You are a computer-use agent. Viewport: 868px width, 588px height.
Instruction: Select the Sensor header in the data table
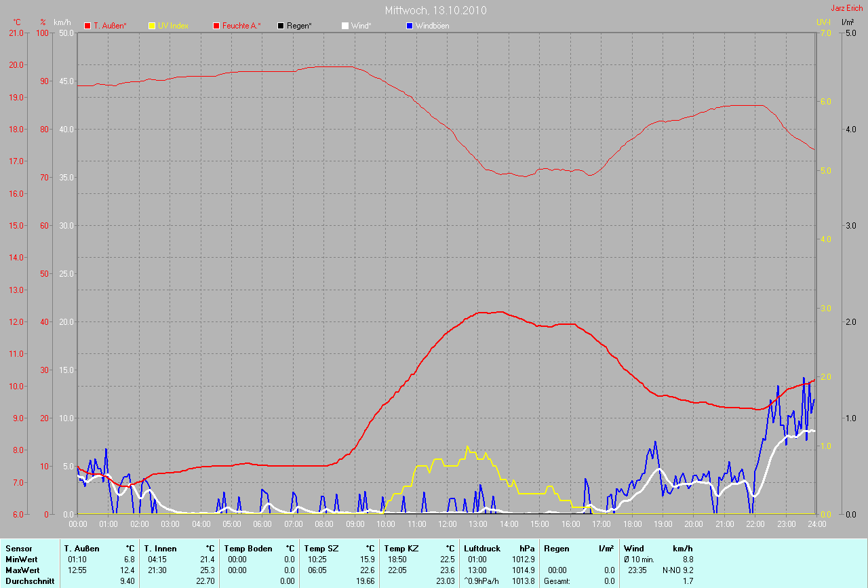18,548
